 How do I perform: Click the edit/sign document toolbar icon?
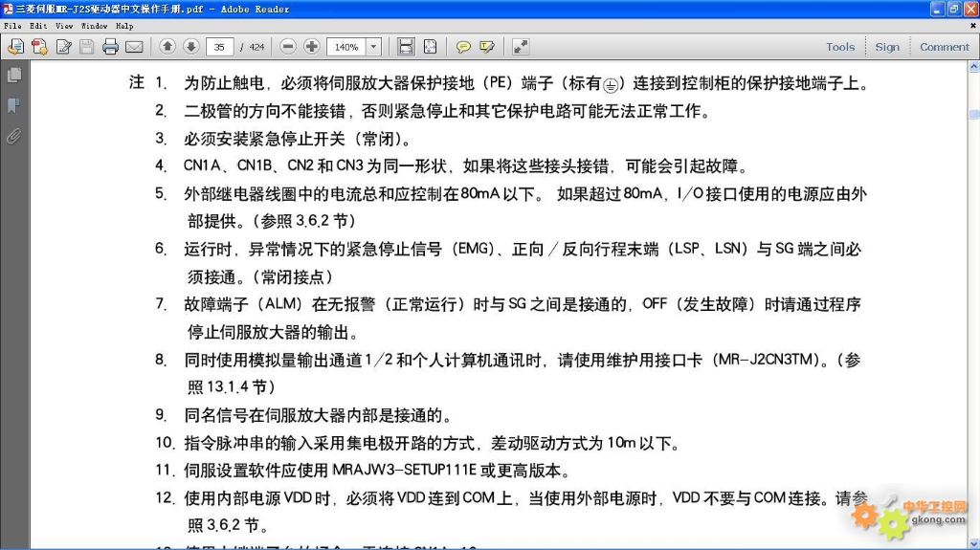click(64, 47)
